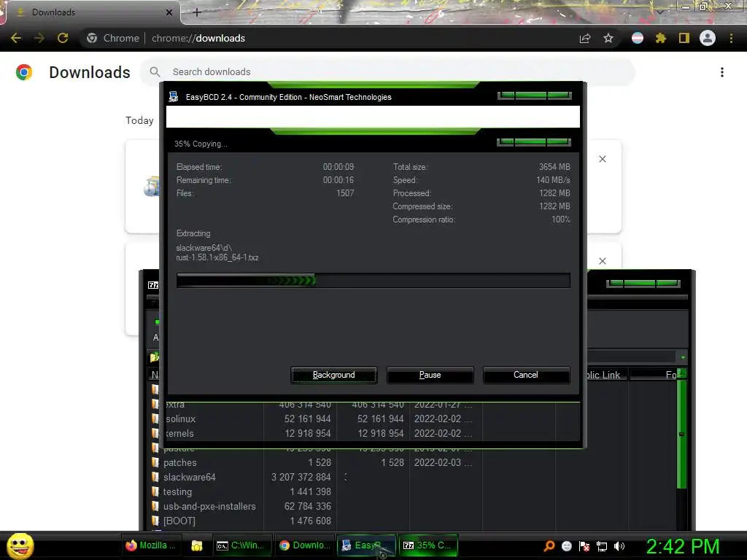Screen dimensions: 747x560
Task: Click the testing folder size 1 441 398
Action: coord(310,492)
